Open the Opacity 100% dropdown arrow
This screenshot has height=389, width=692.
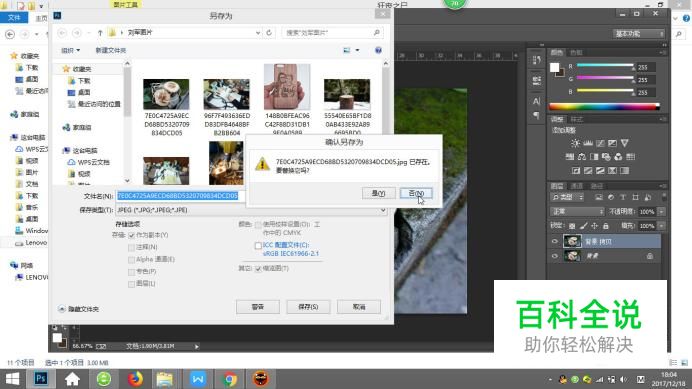(x=661, y=211)
